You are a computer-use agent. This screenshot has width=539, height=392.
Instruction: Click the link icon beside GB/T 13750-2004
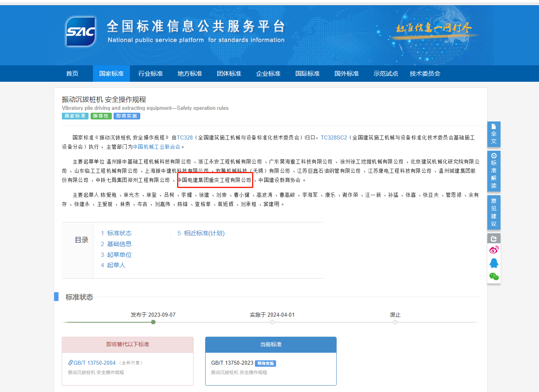click(x=71, y=363)
